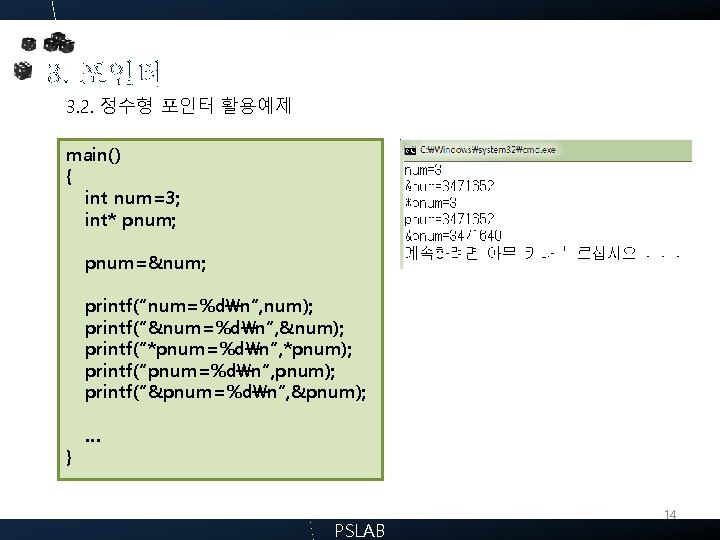
Task: Click the 'int* pnum;' declaration line
Action: (130, 220)
